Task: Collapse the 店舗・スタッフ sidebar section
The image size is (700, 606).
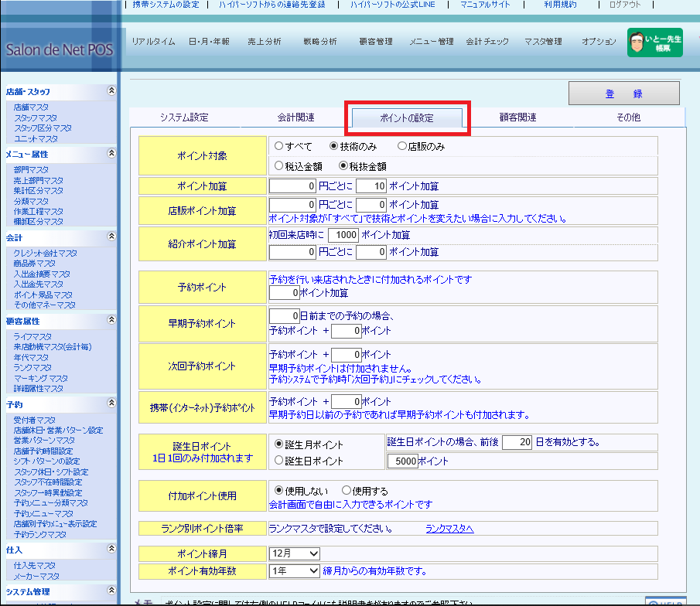Action: [111, 90]
